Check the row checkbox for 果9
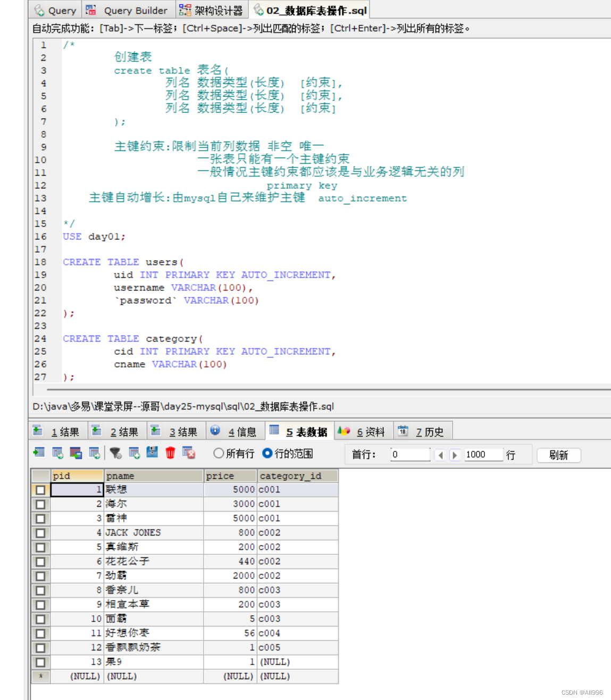The width and height of the screenshot is (611, 700). 40,662
